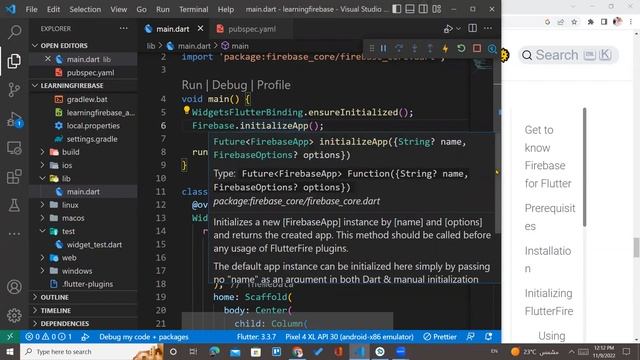This screenshot has width=640, height=360.
Task: Open the Explorer view icon
Action: [14, 61]
